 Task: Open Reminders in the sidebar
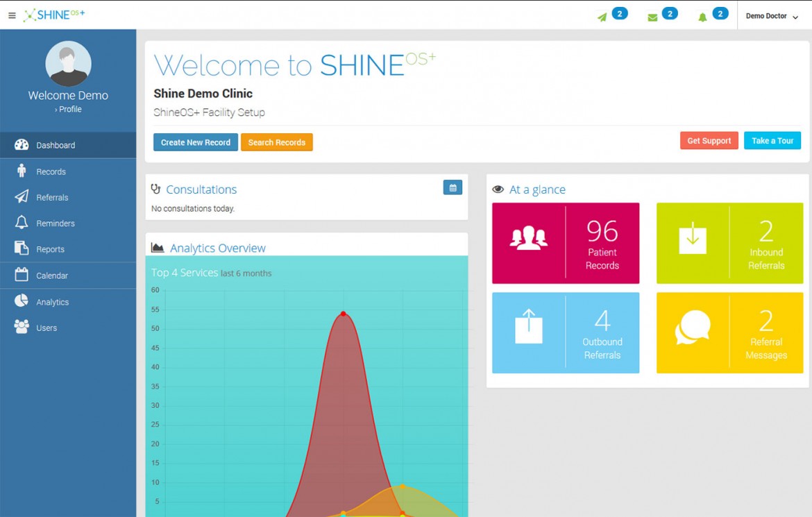68,223
